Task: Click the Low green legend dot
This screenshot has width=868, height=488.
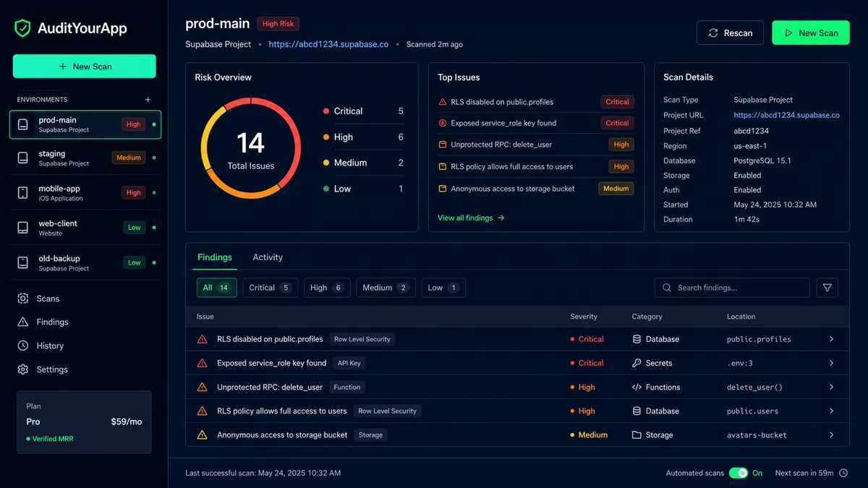Action: point(326,189)
